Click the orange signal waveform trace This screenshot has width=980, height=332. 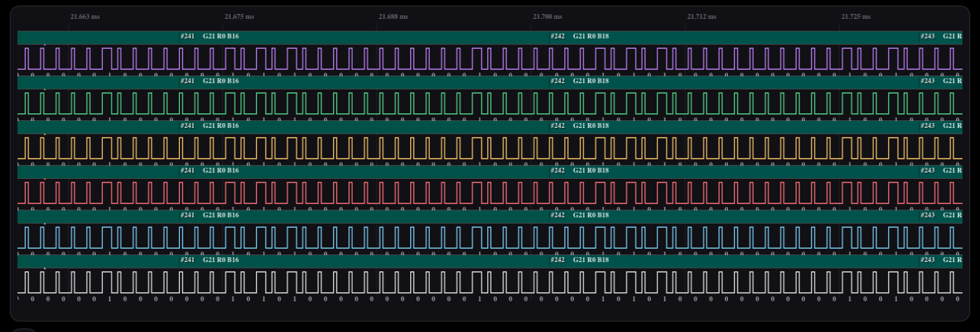pos(490,148)
